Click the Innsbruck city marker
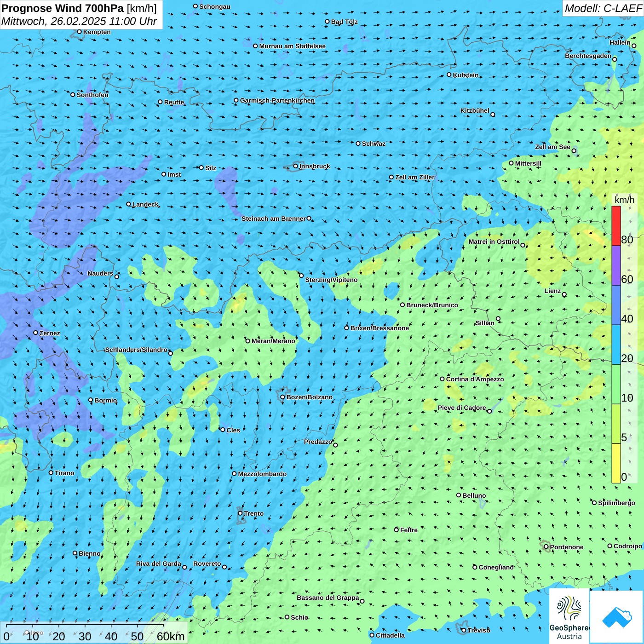Viewport: 644px width, 644px height. click(x=296, y=166)
